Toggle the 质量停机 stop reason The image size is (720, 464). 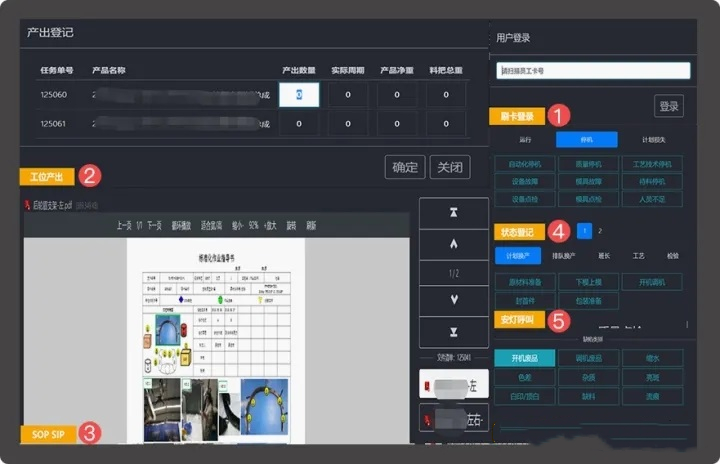point(587,164)
